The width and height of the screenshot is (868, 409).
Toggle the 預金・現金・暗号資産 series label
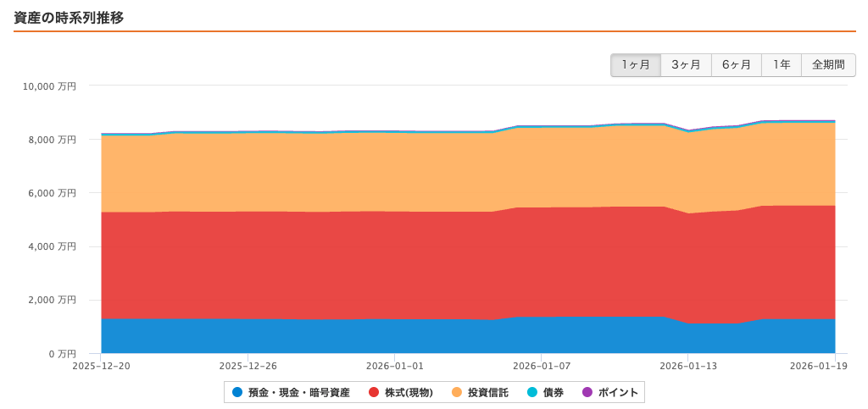click(x=298, y=393)
